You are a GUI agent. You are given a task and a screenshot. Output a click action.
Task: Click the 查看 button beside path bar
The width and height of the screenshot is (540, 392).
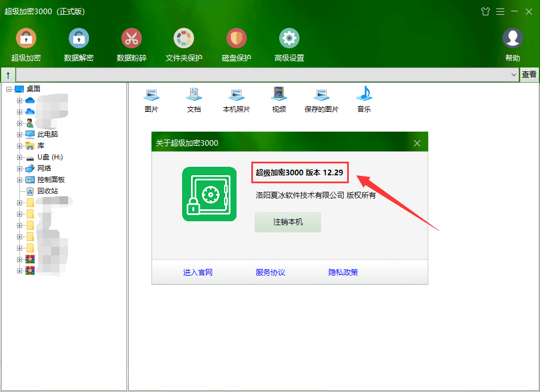[x=529, y=74]
